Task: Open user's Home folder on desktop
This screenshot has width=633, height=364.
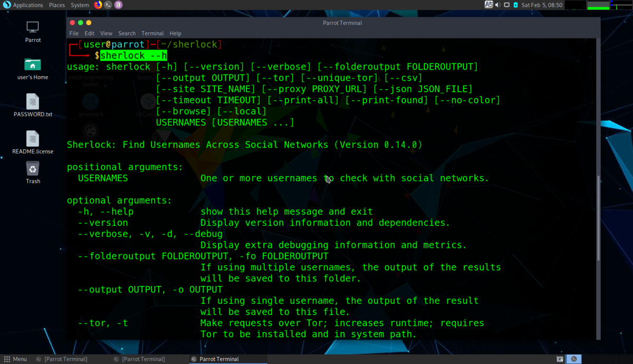Action: (33, 69)
